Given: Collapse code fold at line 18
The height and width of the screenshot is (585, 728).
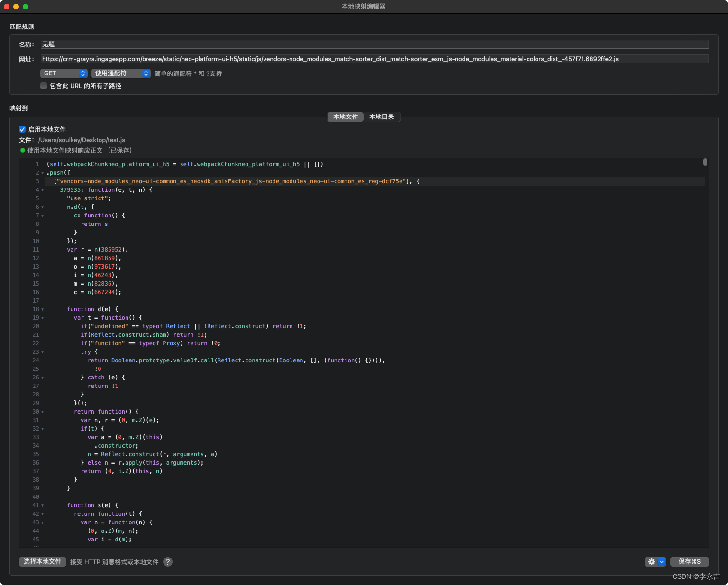Looking at the screenshot, I should (43, 309).
